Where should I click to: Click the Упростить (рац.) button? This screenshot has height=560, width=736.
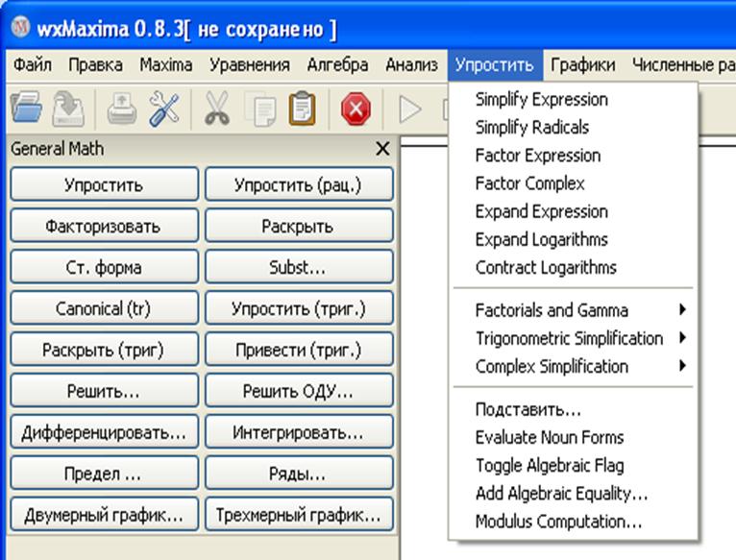299,184
